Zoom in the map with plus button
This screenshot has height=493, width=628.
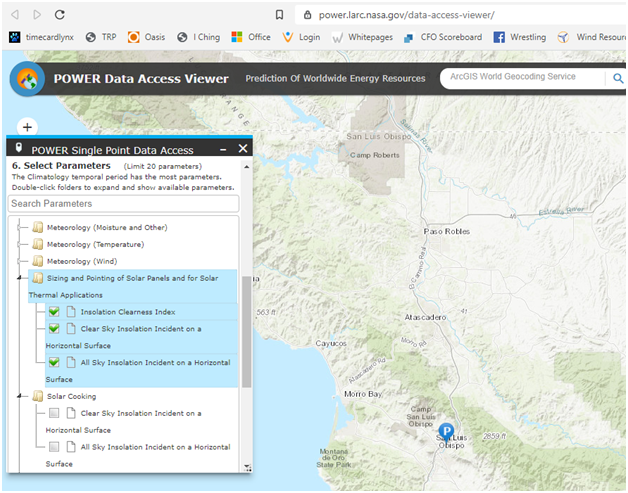click(x=27, y=127)
